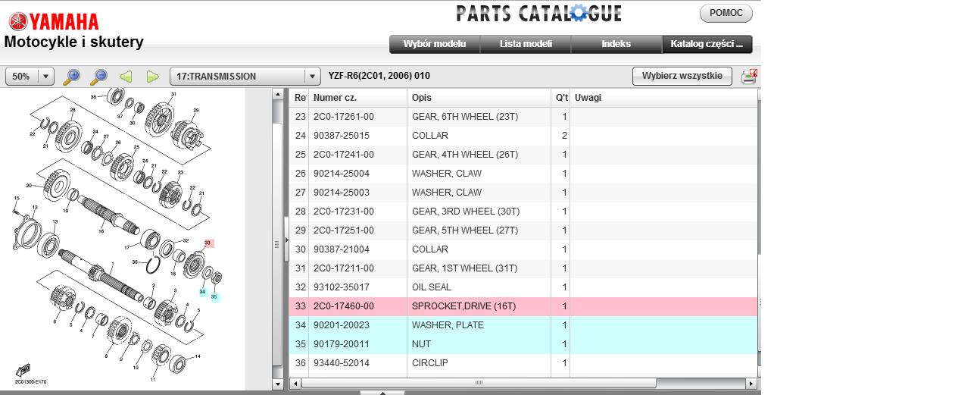Click the print icon

click(749, 77)
